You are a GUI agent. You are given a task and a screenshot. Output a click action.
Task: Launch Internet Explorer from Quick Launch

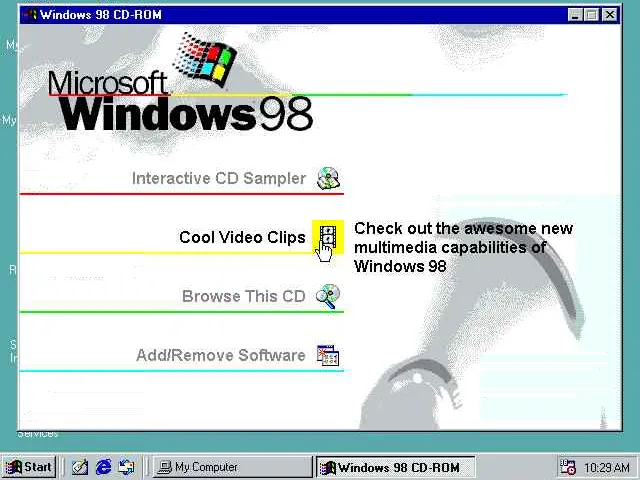coord(103,467)
